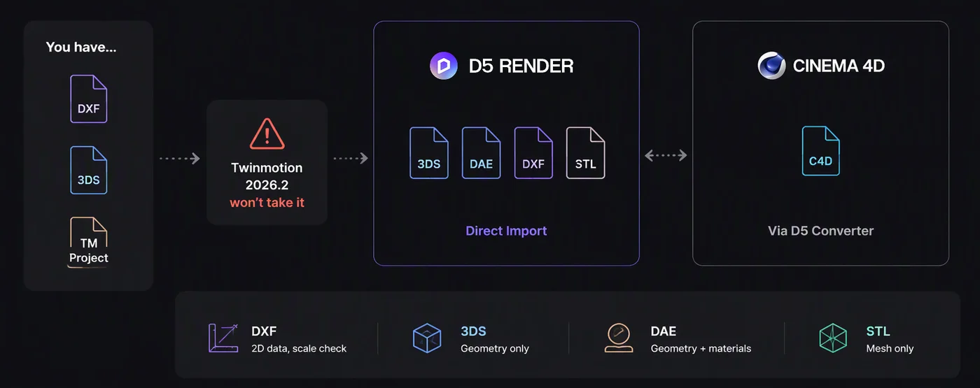Screen dimensions: 980x388
Task: Click the DAE material sphere legend icon
Action: 619,338
